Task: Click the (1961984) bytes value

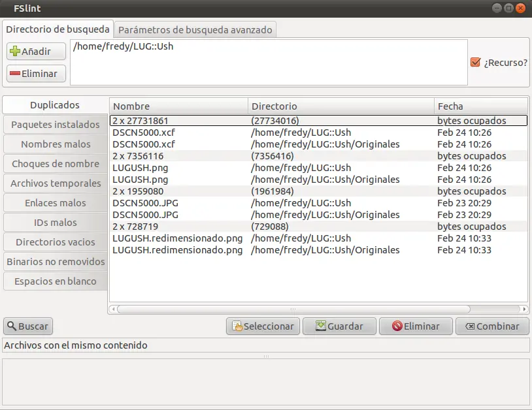Action: point(272,191)
